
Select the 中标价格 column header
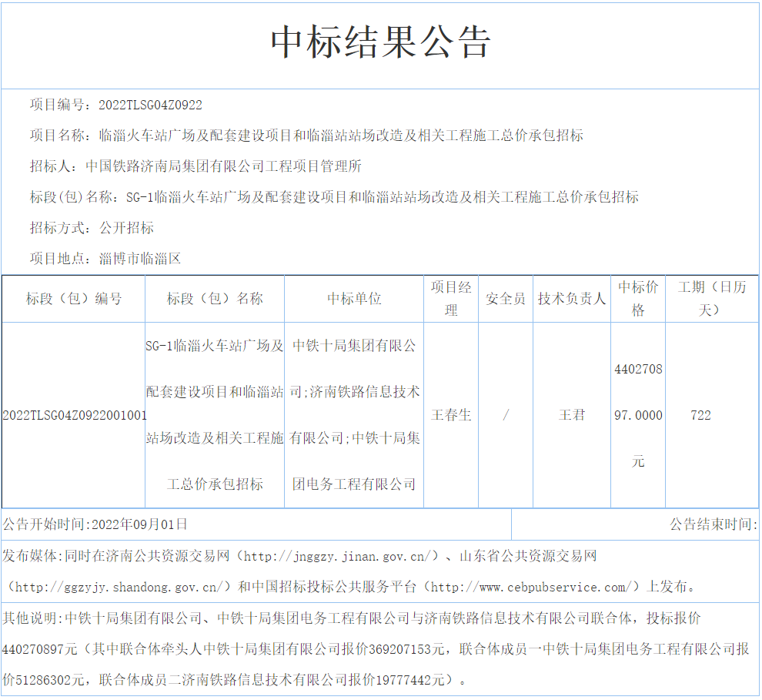point(638,299)
